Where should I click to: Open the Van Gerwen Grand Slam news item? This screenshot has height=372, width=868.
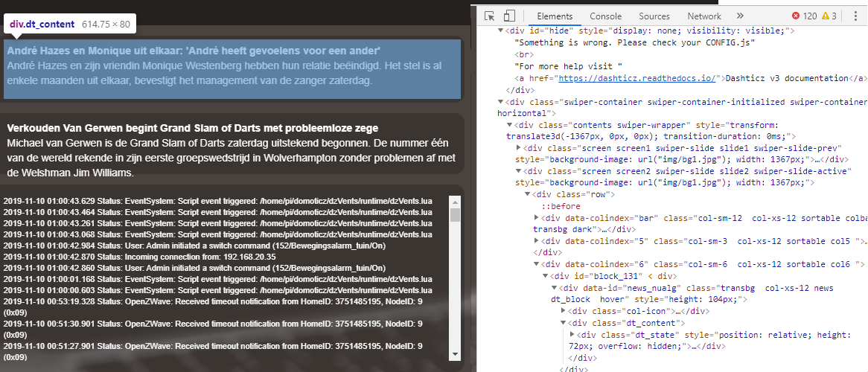point(232,144)
